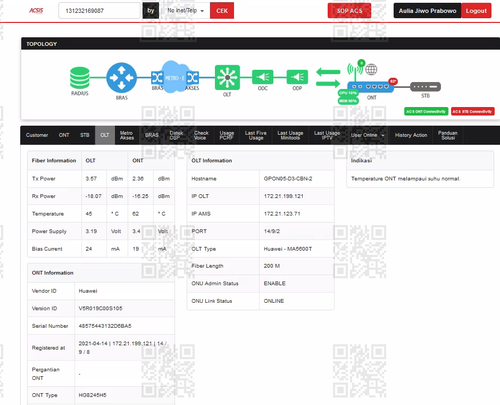The height and width of the screenshot is (405, 500).
Task: Click the ONT Rx Power value -16.25
Action: click(140, 196)
